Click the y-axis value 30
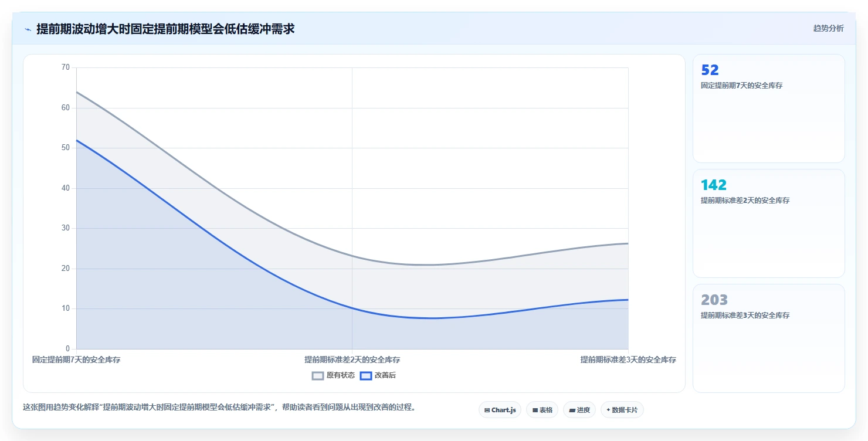The image size is (868, 441). (65, 228)
